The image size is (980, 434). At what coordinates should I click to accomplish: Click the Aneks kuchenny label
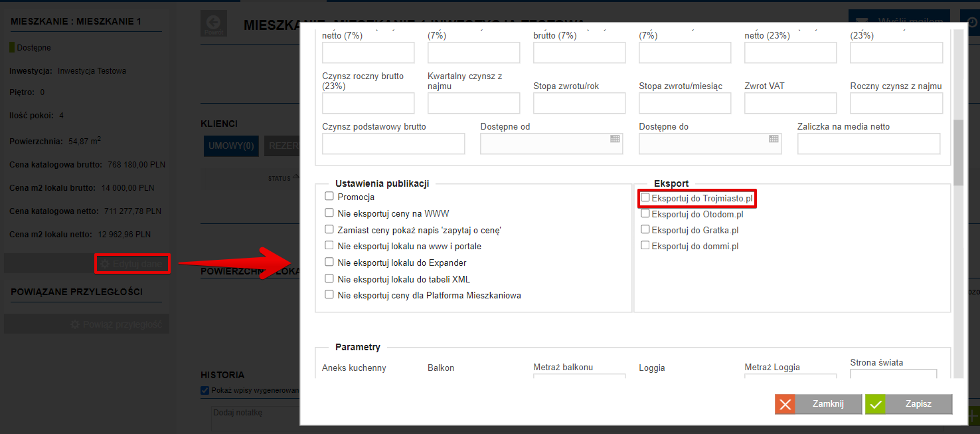coord(354,368)
